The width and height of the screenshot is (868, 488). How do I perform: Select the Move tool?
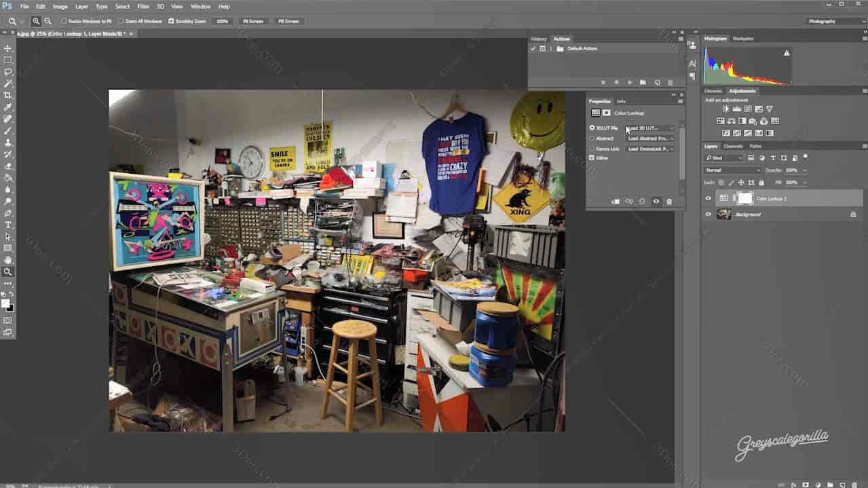[8, 49]
